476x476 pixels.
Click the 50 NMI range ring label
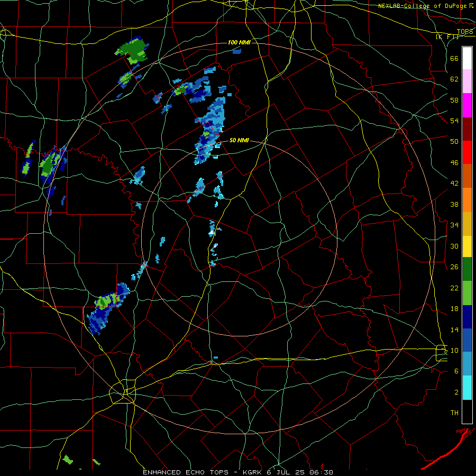pyautogui.click(x=239, y=140)
